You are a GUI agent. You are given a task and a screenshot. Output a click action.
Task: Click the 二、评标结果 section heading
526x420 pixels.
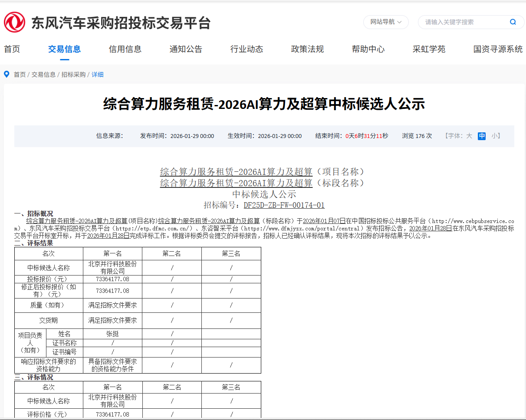point(34,243)
